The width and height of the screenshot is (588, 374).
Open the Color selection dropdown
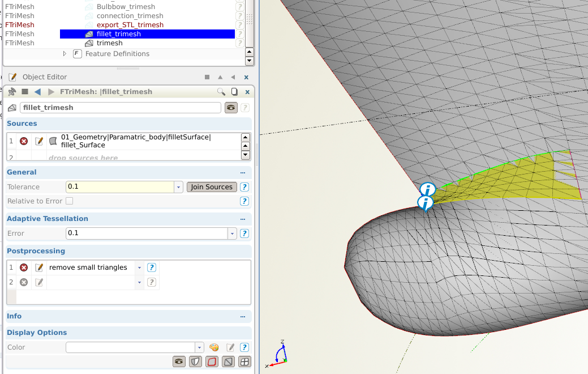tap(199, 347)
